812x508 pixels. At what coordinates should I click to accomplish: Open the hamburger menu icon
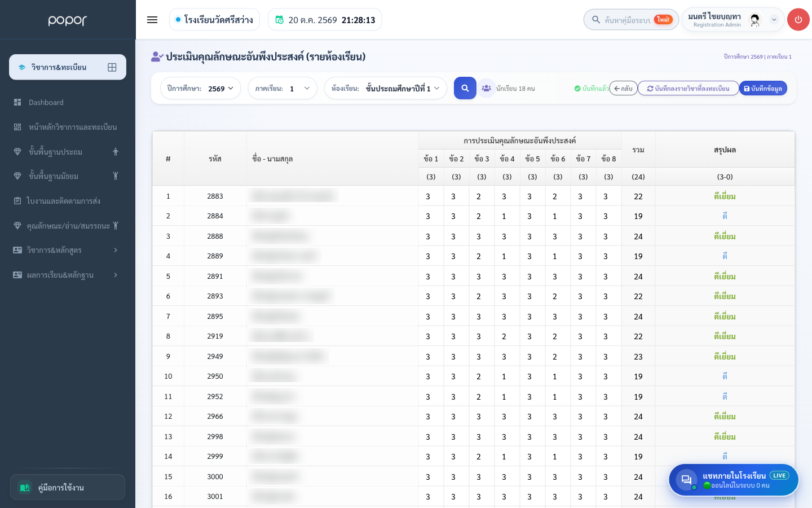[x=152, y=20]
